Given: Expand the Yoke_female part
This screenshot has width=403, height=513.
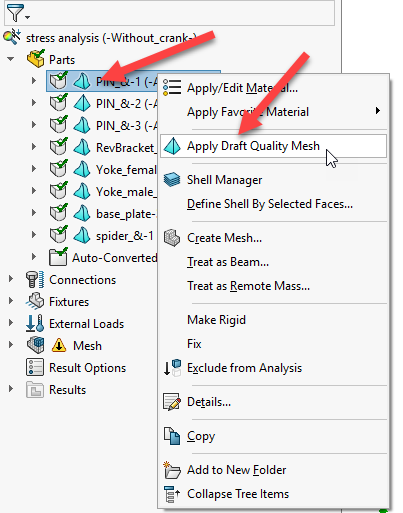Looking at the screenshot, I should point(34,169).
